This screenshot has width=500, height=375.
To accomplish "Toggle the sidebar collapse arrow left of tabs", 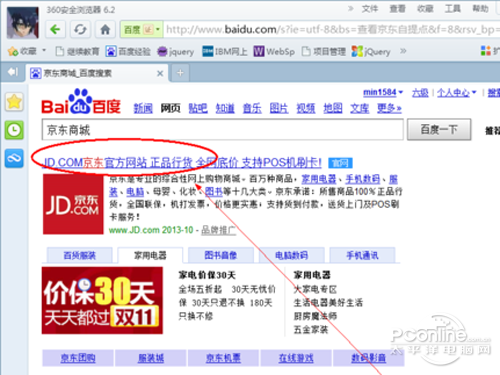I will click(x=13, y=72).
